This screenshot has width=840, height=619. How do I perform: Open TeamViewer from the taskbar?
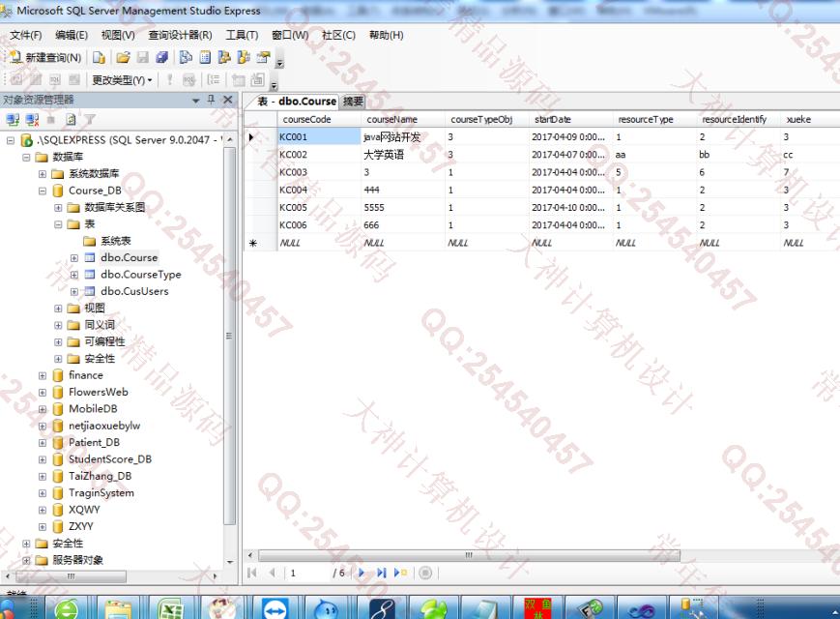[275, 608]
